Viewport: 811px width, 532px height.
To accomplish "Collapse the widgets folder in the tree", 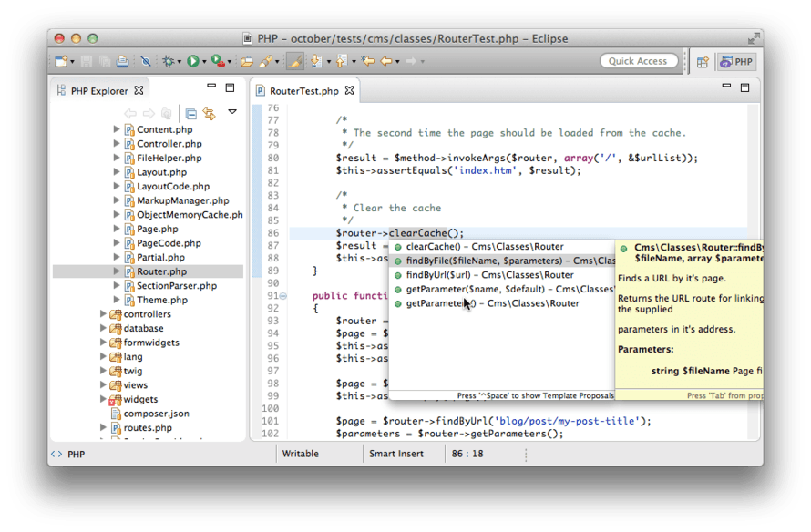I will [105, 399].
